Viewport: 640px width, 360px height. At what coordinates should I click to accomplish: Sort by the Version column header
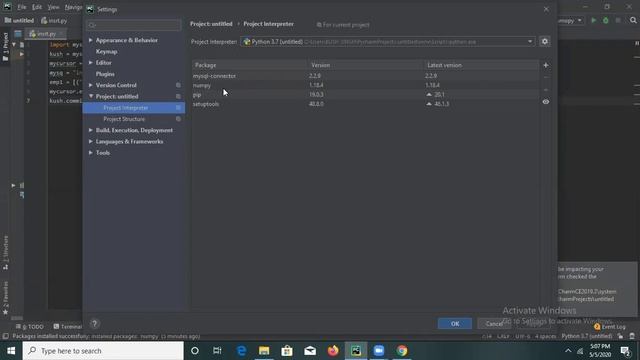[x=366, y=65]
